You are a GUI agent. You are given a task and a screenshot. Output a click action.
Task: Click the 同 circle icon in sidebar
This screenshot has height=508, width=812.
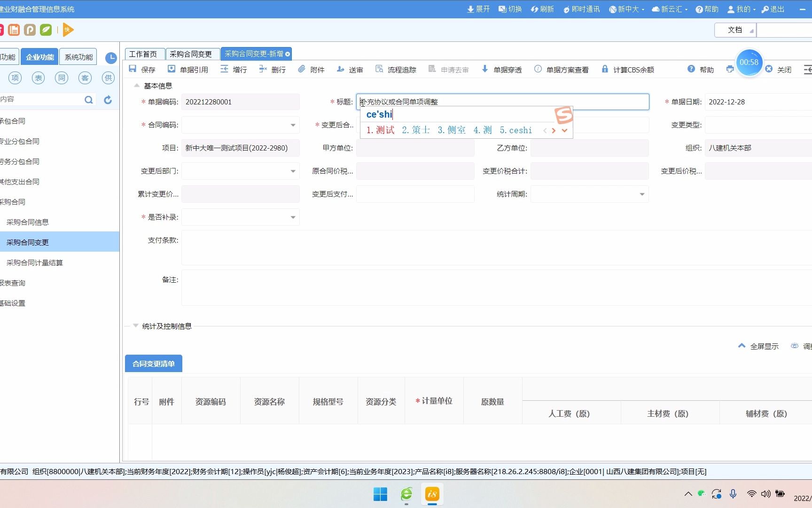62,78
